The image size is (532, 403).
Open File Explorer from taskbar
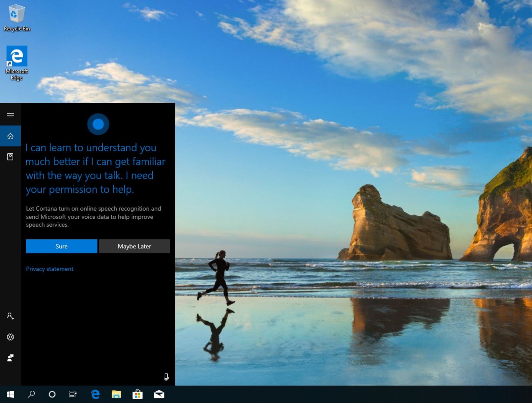coord(116,394)
